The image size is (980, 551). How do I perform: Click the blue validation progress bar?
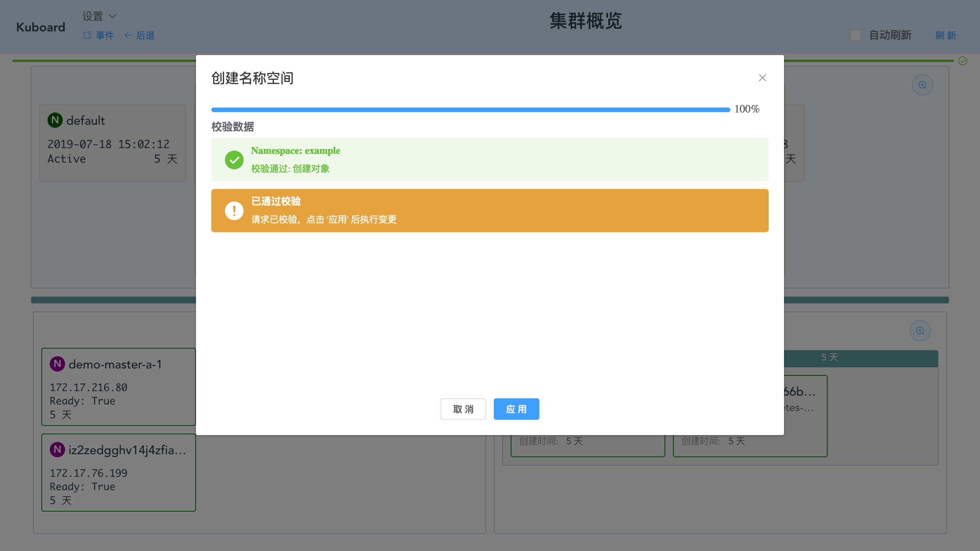tap(470, 110)
